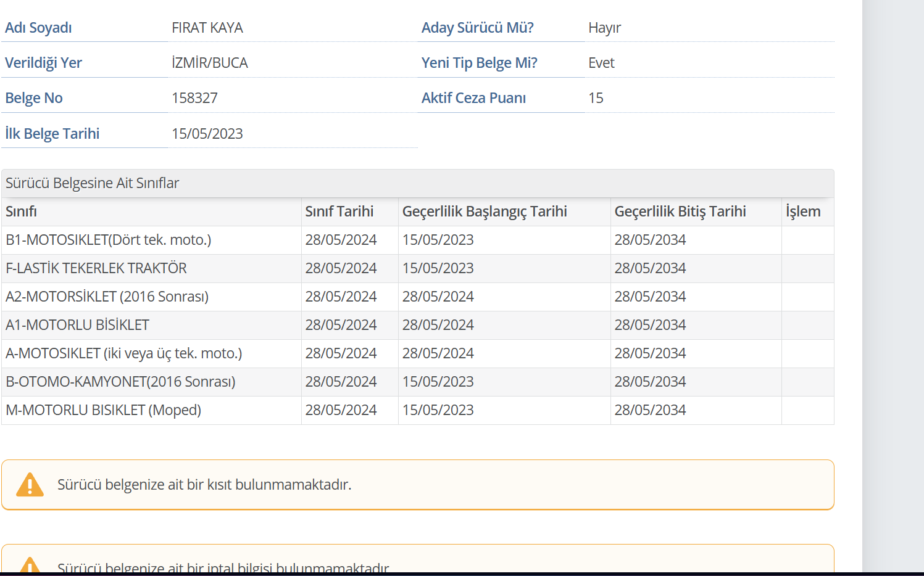924x576 pixels.
Task: Select the first document date '15/05/2023' under Belge No
Action: click(207, 134)
